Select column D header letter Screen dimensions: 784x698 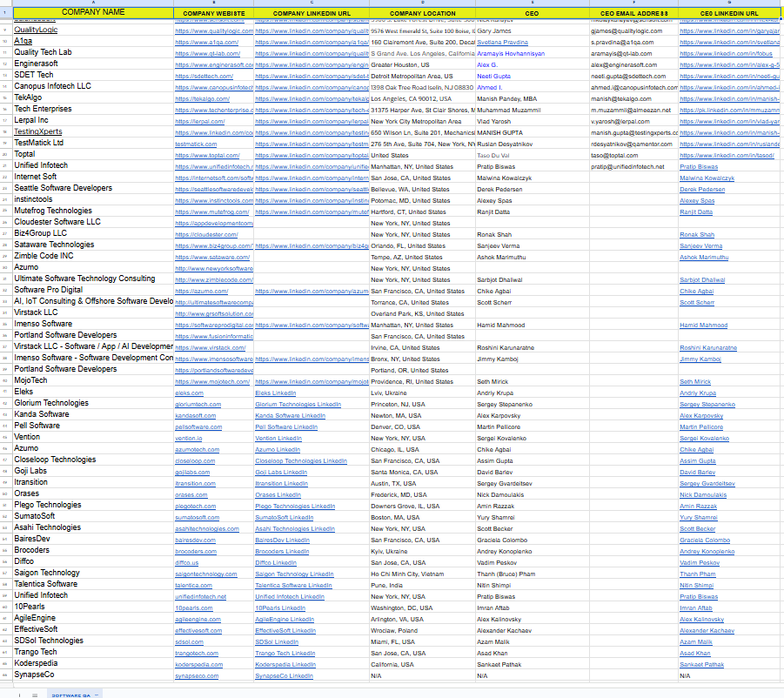(x=423, y=3)
